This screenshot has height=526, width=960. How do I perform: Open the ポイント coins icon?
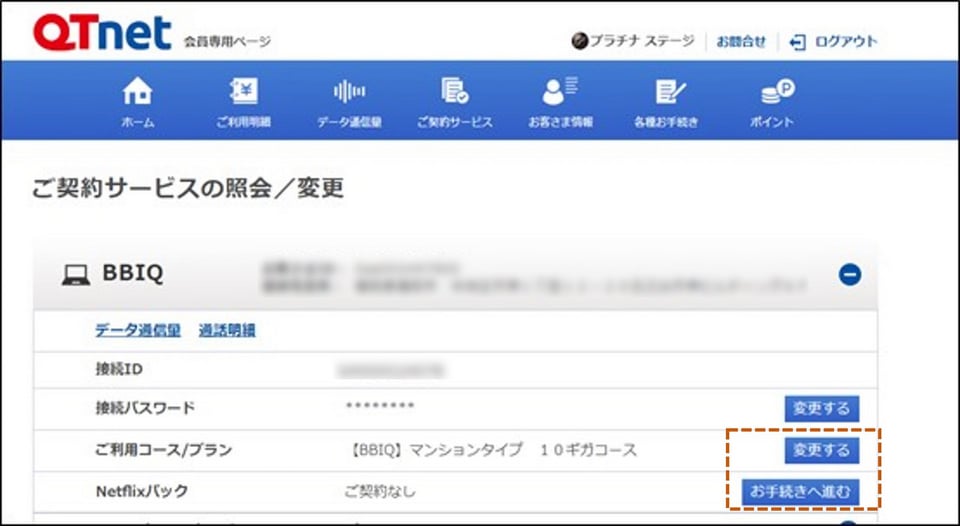(x=777, y=91)
